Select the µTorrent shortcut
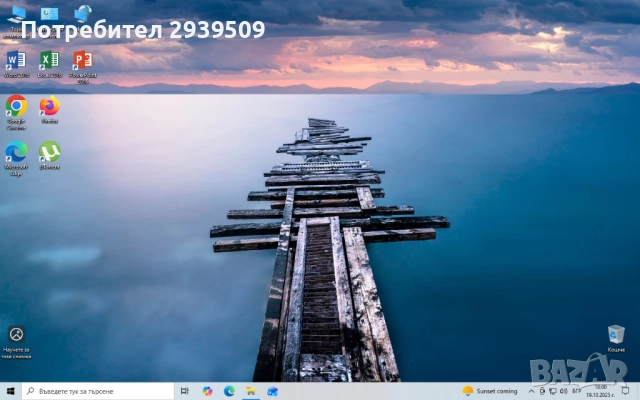640x400 pixels. pyautogui.click(x=49, y=155)
